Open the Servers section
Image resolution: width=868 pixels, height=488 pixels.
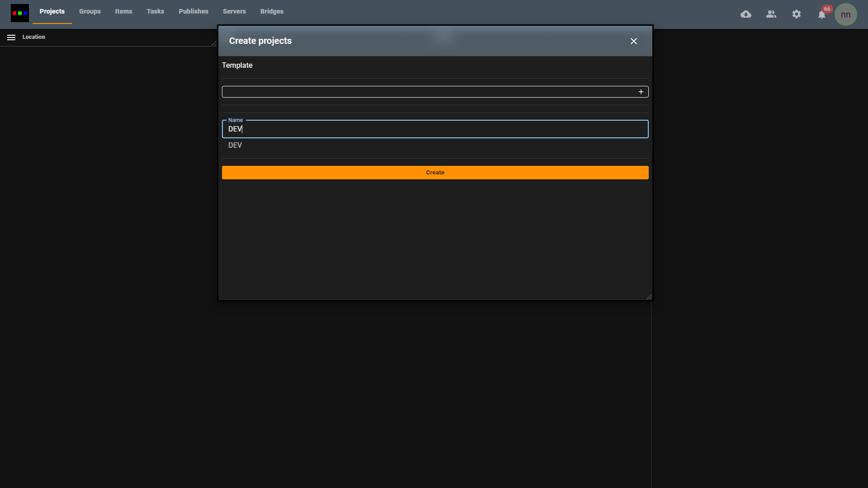coord(234,11)
